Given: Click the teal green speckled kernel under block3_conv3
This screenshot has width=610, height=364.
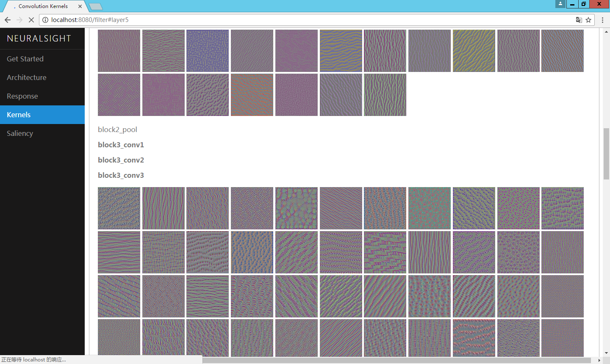Looking at the screenshot, I should pyautogui.click(x=430, y=208).
